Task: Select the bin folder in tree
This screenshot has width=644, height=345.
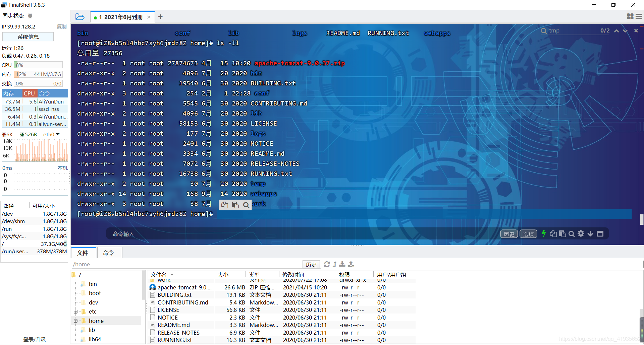Action: click(x=93, y=284)
